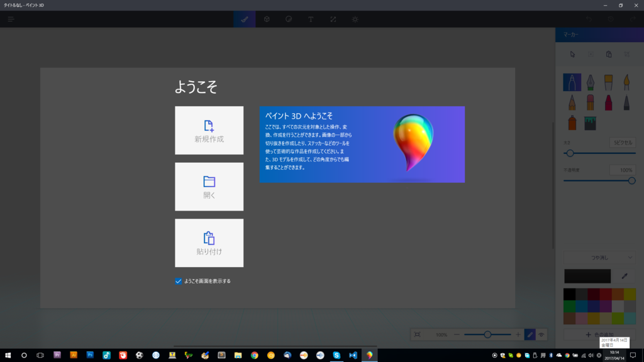Image resolution: width=644 pixels, height=362 pixels.
Task: Click the thickness 5ピクセル input field
Action: (623, 143)
